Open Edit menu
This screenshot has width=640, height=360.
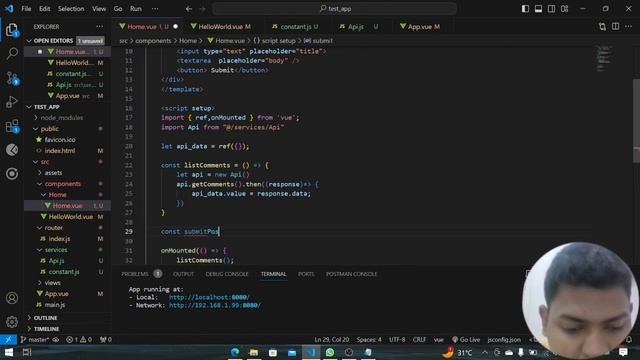[44, 9]
